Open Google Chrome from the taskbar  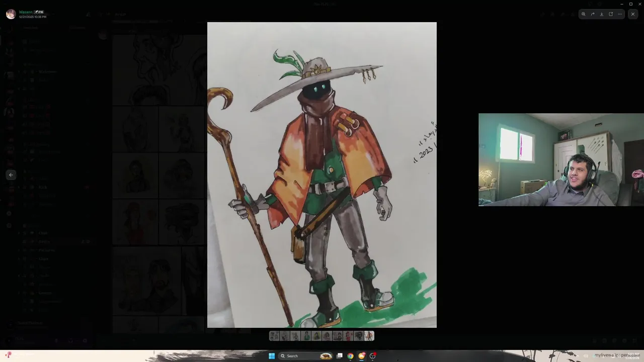(350, 356)
